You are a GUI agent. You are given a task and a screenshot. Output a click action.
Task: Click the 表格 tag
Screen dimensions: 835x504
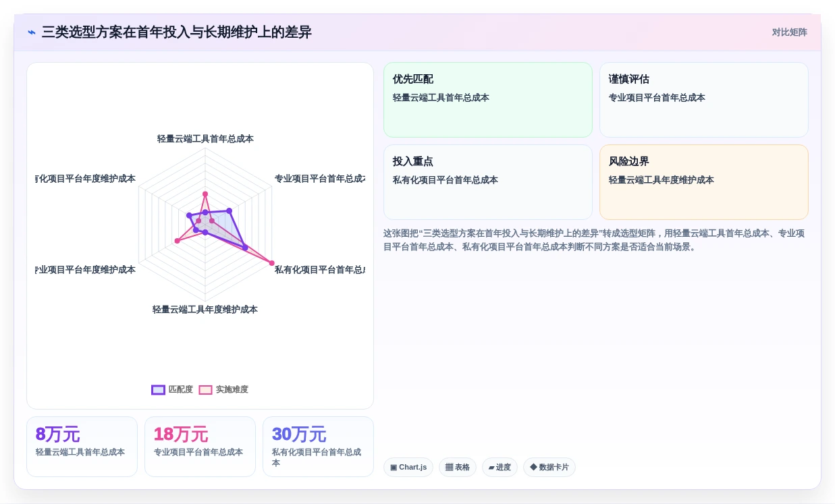point(458,468)
